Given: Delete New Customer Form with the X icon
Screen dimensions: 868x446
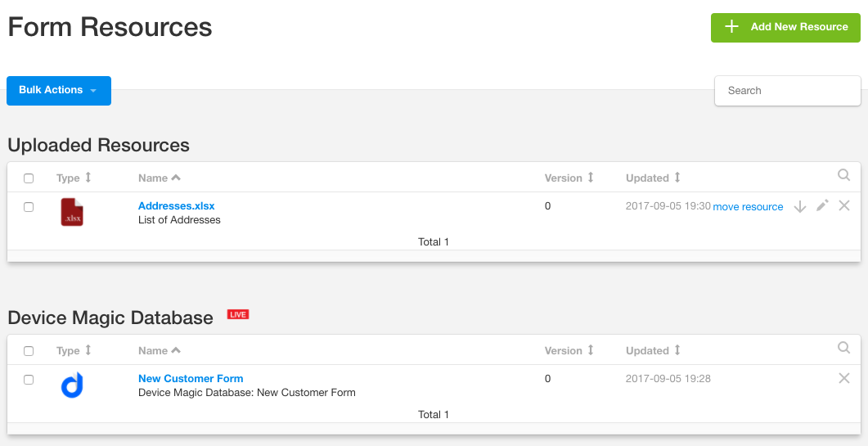Looking at the screenshot, I should (843, 378).
